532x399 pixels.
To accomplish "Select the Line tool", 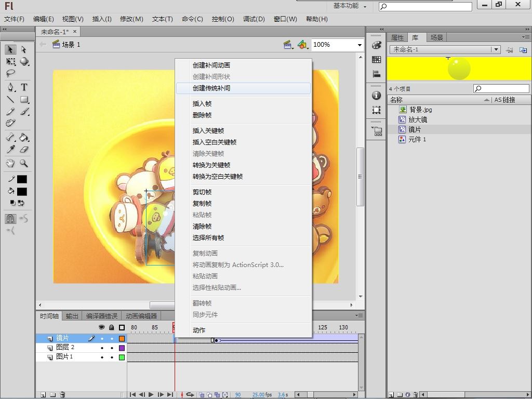I will (x=10, y=99).
